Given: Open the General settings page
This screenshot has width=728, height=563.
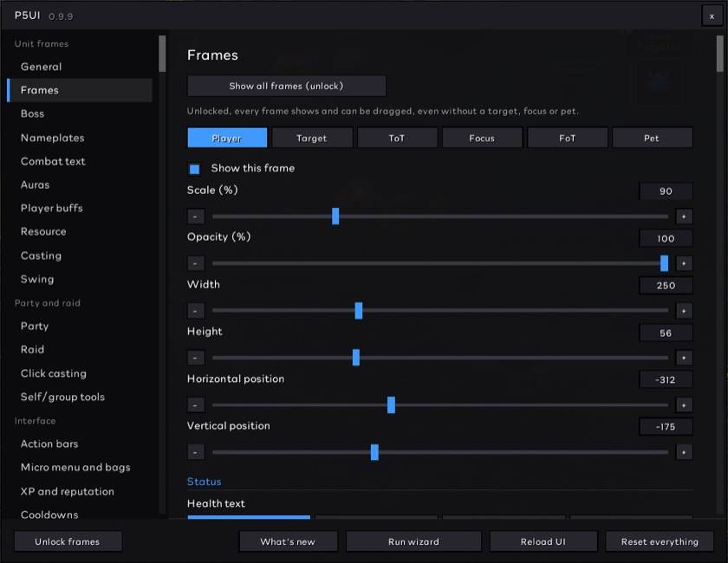Looking at the screenshot, I should coord(80,67).
